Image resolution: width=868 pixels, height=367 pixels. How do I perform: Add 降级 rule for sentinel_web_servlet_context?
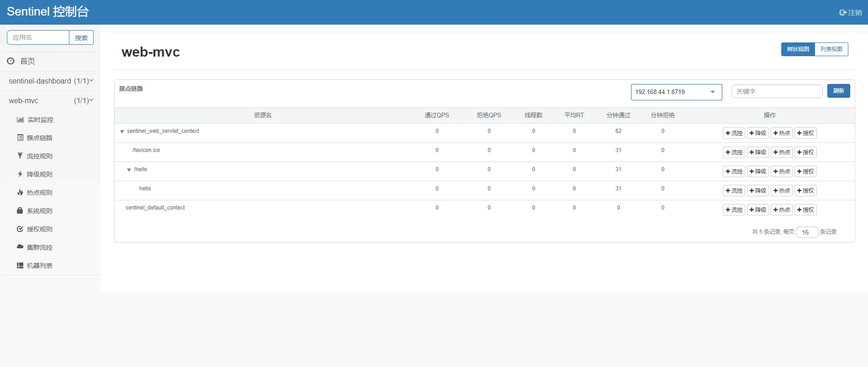[758, 133]
